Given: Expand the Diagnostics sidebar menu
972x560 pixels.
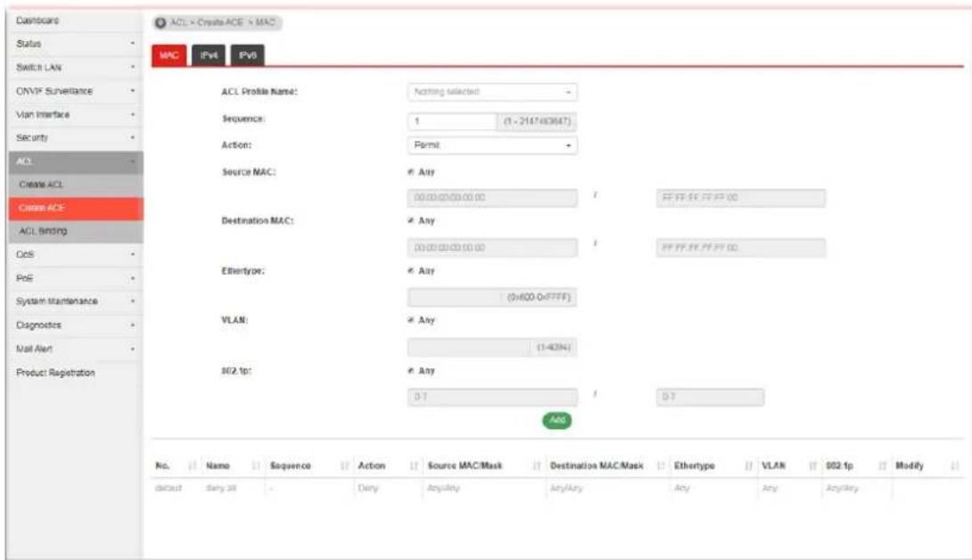Looking at the screenshot, I should click(76, 325).
